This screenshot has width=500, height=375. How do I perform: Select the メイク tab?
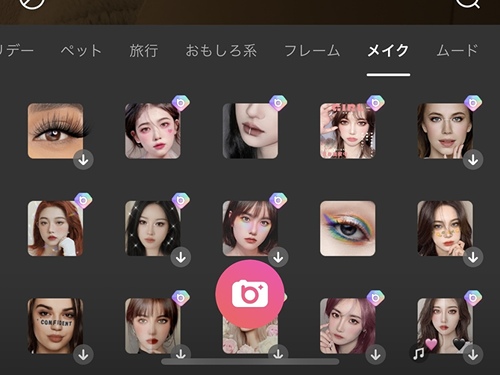click(x=388, y=51)
